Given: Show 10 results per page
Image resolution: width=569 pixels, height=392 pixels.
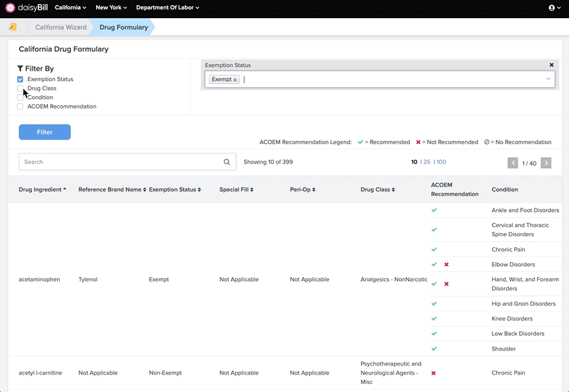Looking at the screenshot, I should coord(414,162).
